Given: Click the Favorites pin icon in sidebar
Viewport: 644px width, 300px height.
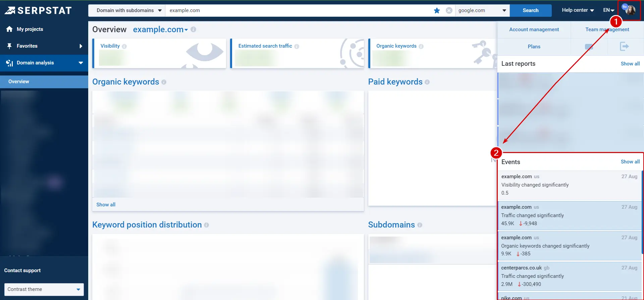Looking at the screenshot, I should pos(9,46).
